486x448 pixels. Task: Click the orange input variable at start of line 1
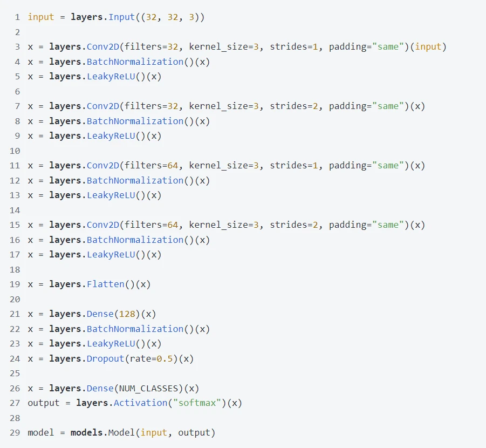tap(41, 17)
